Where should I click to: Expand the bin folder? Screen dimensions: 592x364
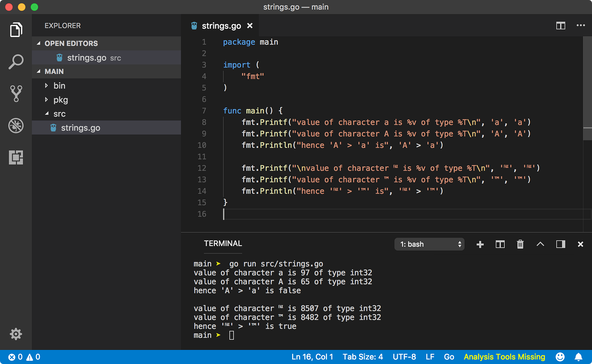tap(59, 86)
